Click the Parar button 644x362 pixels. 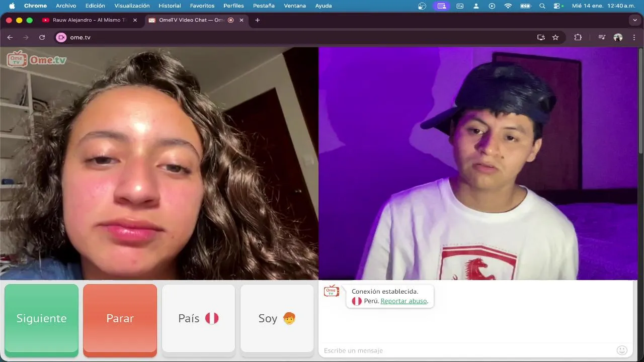120,320
